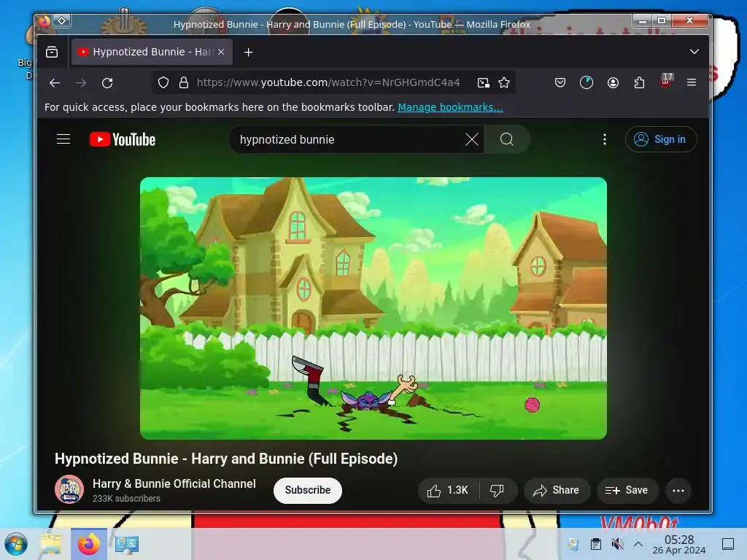
Task: Go to the YouTube home logo
Action: coord(123,139)
